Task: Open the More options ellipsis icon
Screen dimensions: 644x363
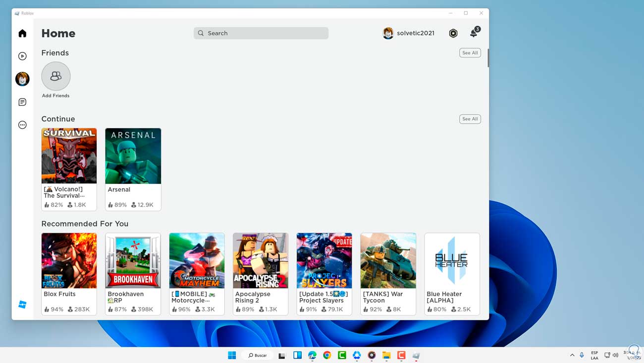Action: 22,125
